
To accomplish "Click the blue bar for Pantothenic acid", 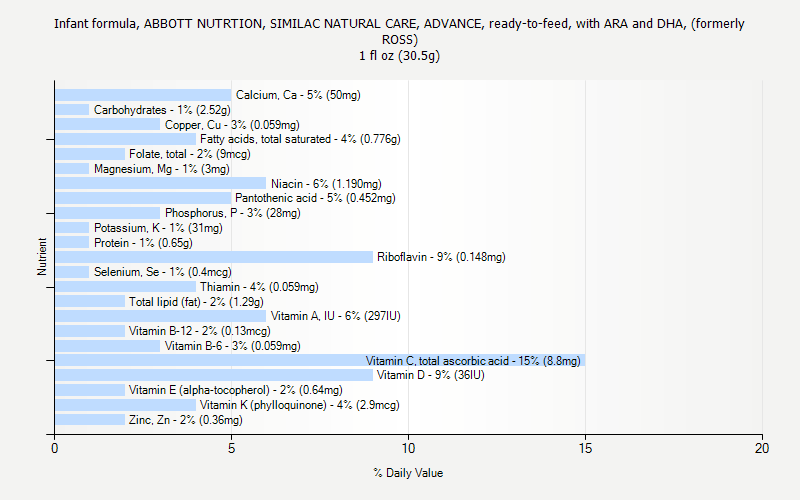I will coord(143,198).
